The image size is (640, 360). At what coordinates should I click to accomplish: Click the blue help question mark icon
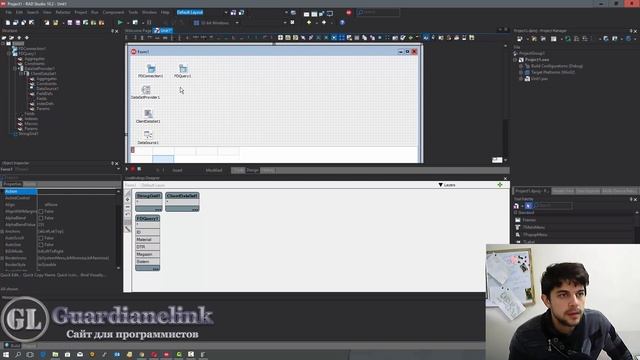(342, 22)
